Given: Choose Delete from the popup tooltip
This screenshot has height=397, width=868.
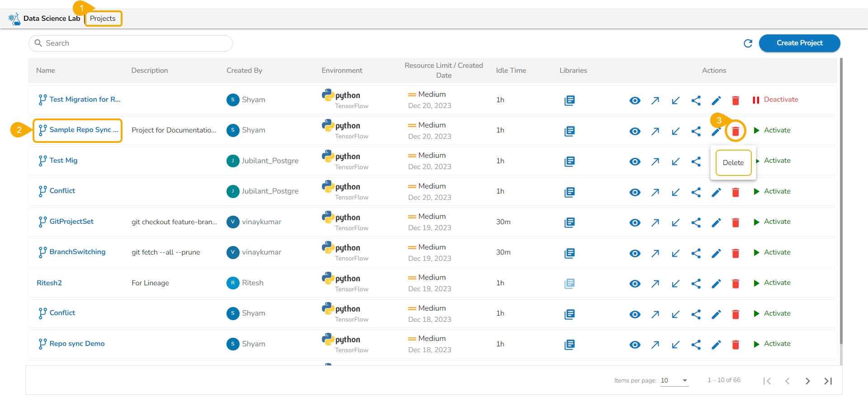Looking at the screenshot, I should pyautogui.click(x=733, y=163).
